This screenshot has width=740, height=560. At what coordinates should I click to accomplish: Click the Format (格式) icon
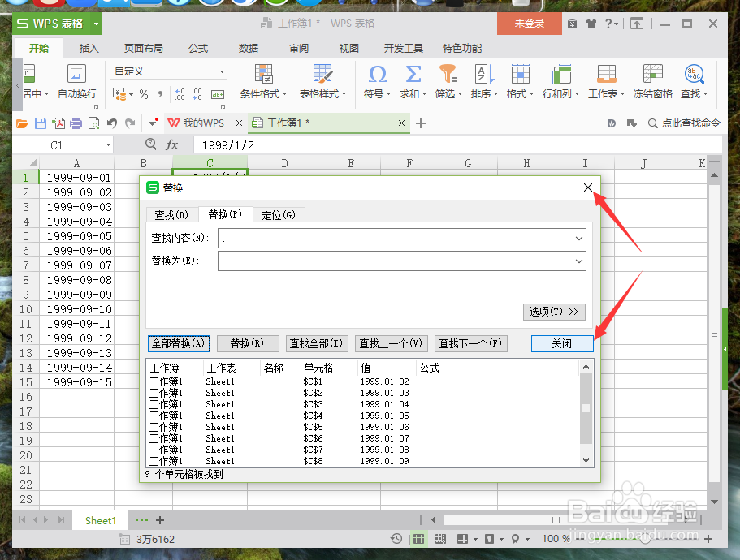pos(520,74)
